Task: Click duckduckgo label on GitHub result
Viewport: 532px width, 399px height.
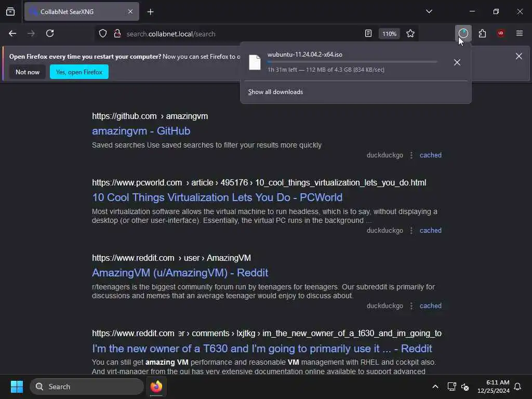Action: click(385, 155)
